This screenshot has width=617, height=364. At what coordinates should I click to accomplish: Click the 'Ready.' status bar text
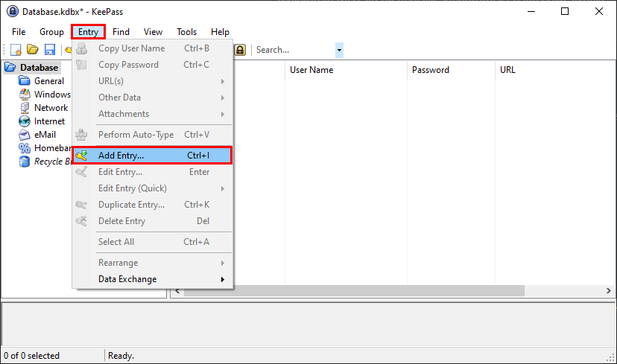(121, 356)
